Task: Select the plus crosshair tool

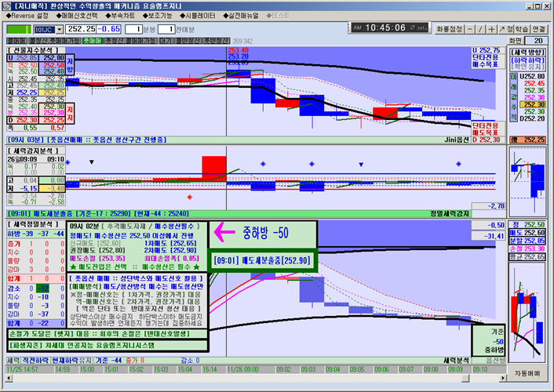Action: 491,29
